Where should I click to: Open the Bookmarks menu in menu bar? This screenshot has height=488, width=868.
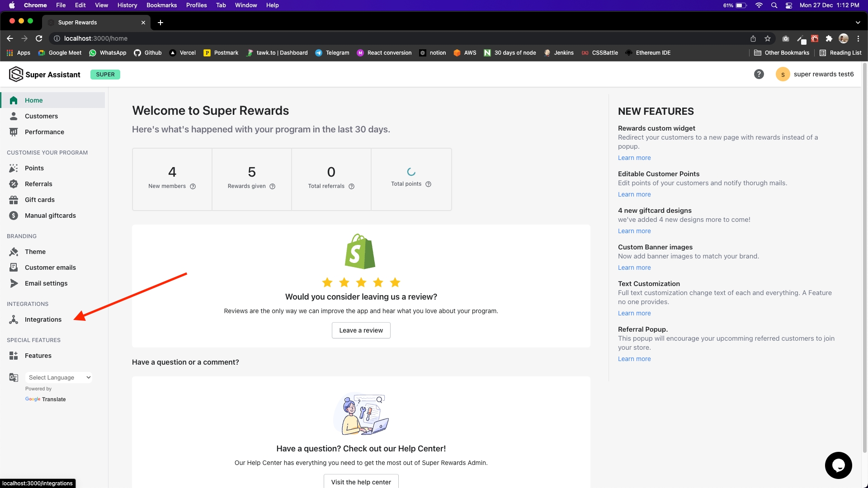pyautogui.click(x=161, y=5)
